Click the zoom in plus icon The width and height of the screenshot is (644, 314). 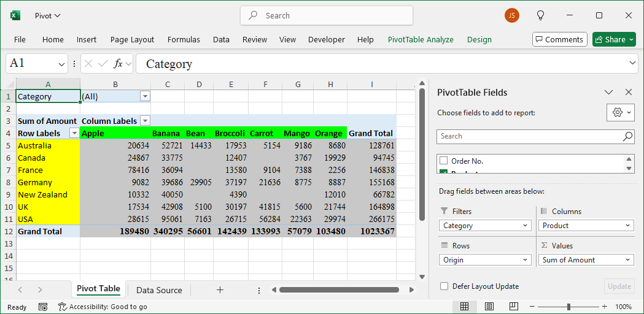(605, 307)
